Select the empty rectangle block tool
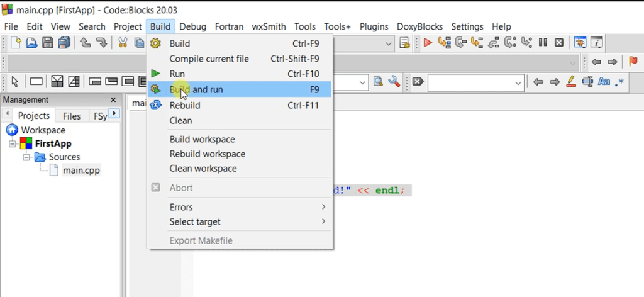 pos(36,81)
